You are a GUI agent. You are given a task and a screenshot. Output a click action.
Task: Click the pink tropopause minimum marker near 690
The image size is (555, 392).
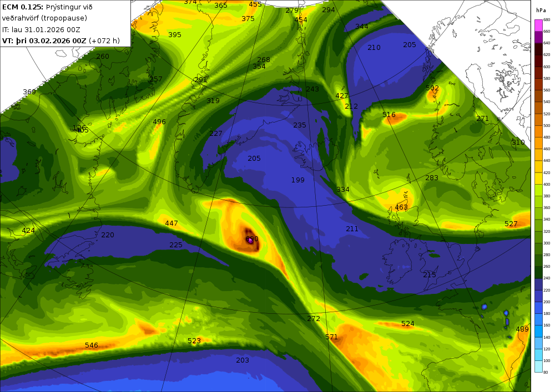[x=250, y=240]
